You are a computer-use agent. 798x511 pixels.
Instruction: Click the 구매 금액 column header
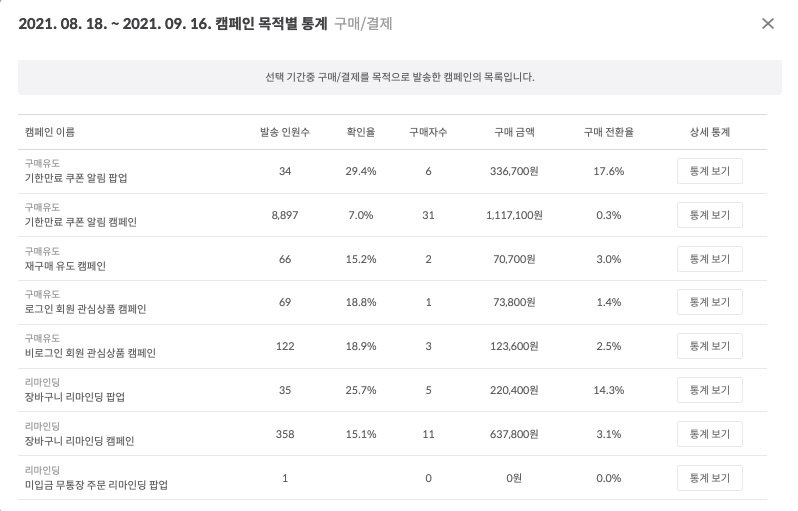514,132
